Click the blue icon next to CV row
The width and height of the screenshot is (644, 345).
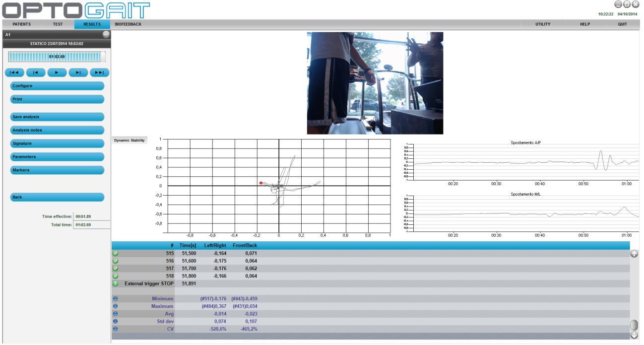pos(116,329)
